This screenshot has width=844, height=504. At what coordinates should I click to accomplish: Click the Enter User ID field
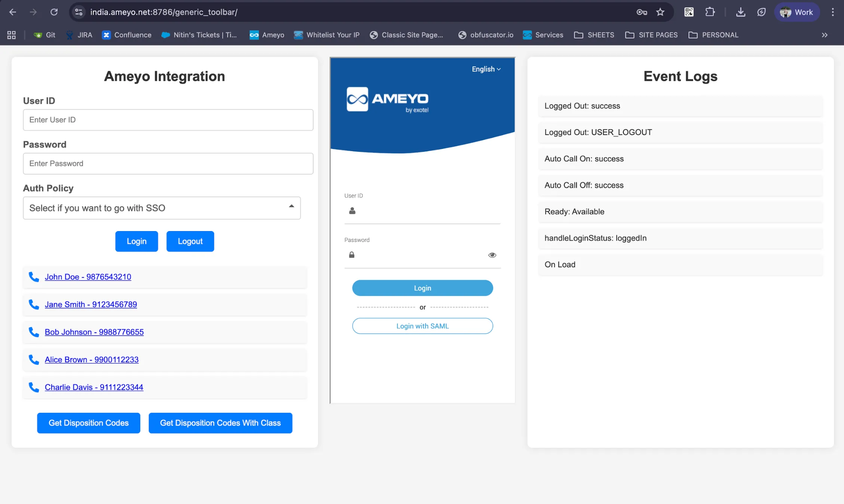click(168, 120)
